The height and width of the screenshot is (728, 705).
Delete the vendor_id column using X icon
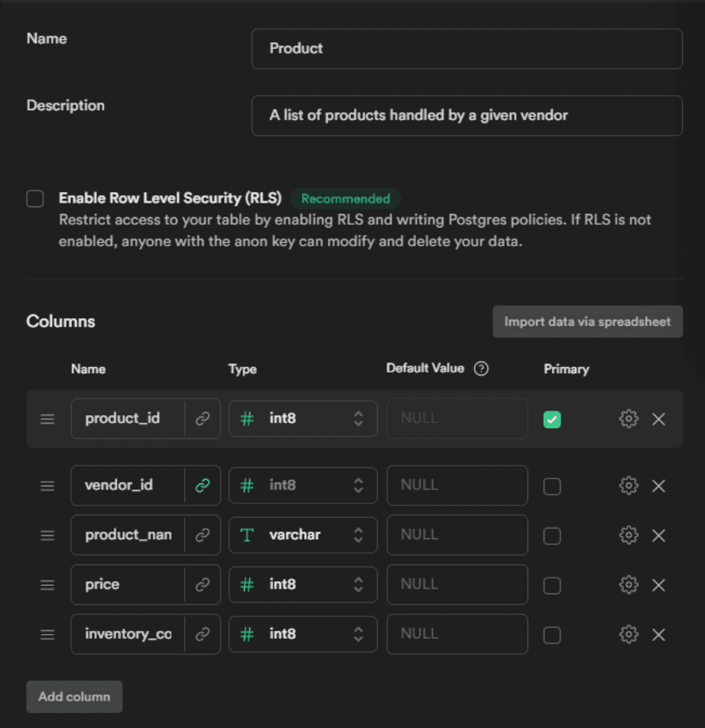click(x=658, y=486)
